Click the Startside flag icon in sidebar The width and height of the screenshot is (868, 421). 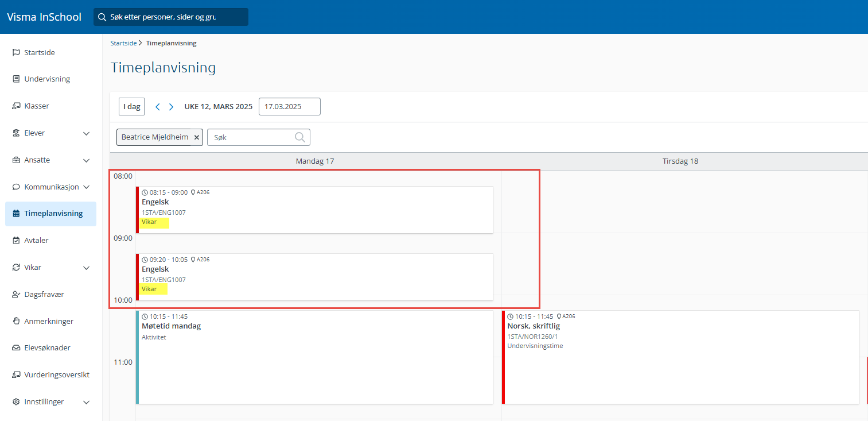click(16, 52)
